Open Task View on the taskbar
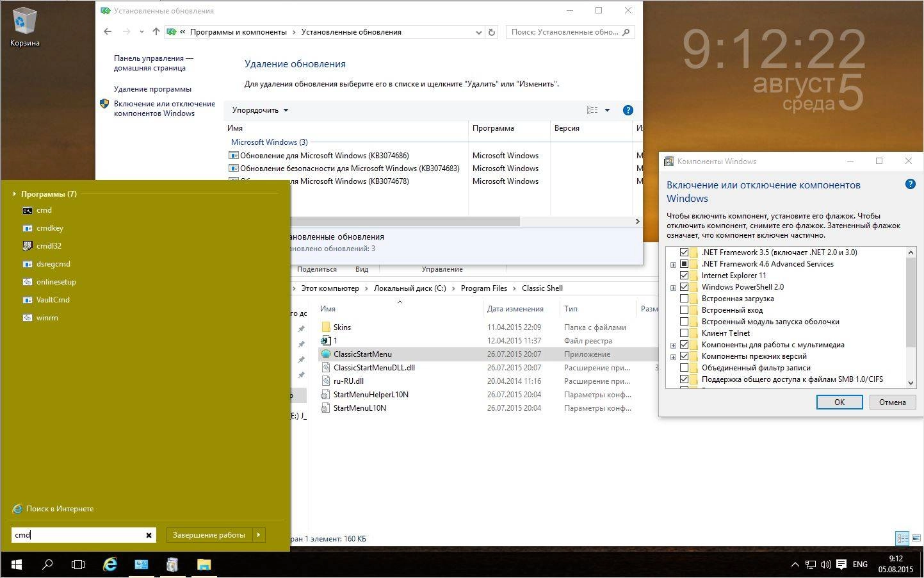The height and width of the screenshot is (578, 924). [78, 565]
